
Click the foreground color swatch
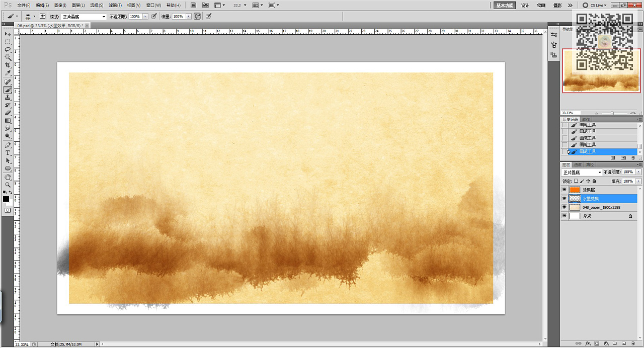point(6,199)
